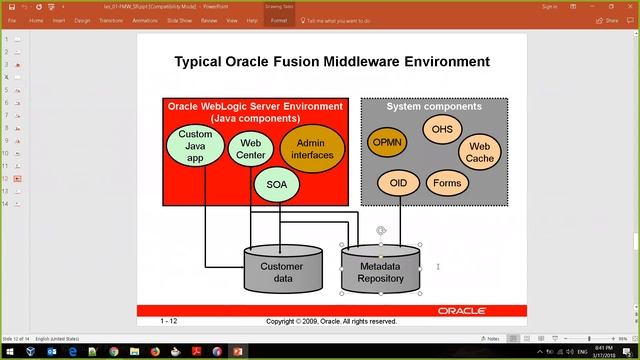Open Adobe Acrobat from the taskbar
This screenshot has width=640, height=360.
click(x=197, y=351)
